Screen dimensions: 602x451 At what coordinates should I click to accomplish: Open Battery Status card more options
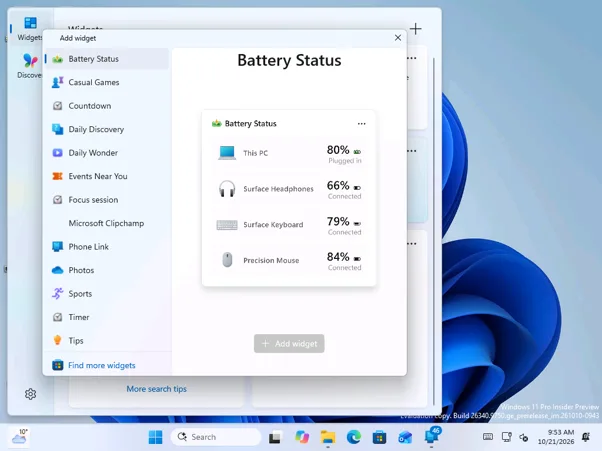[x=361, y=124]
